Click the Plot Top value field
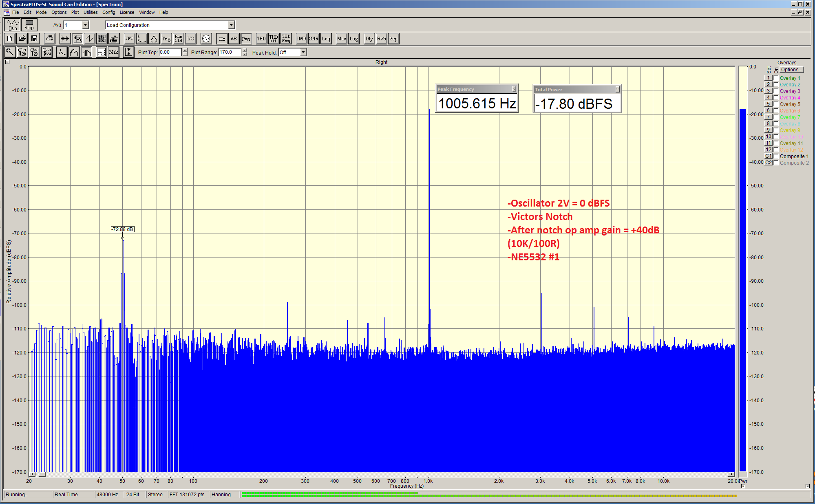The height and width of the screenshot is (504, 815). tap(170, 52)
